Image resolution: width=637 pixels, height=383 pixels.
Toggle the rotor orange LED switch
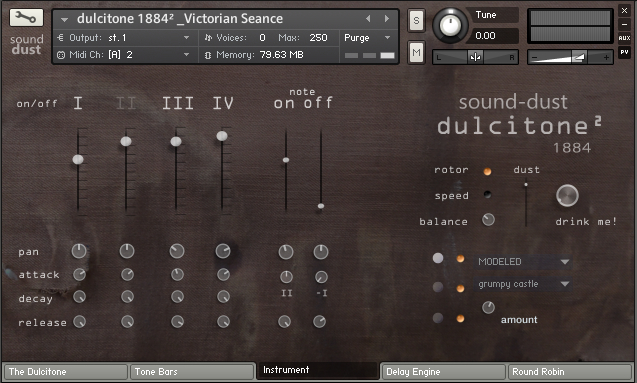click(487, 171)
